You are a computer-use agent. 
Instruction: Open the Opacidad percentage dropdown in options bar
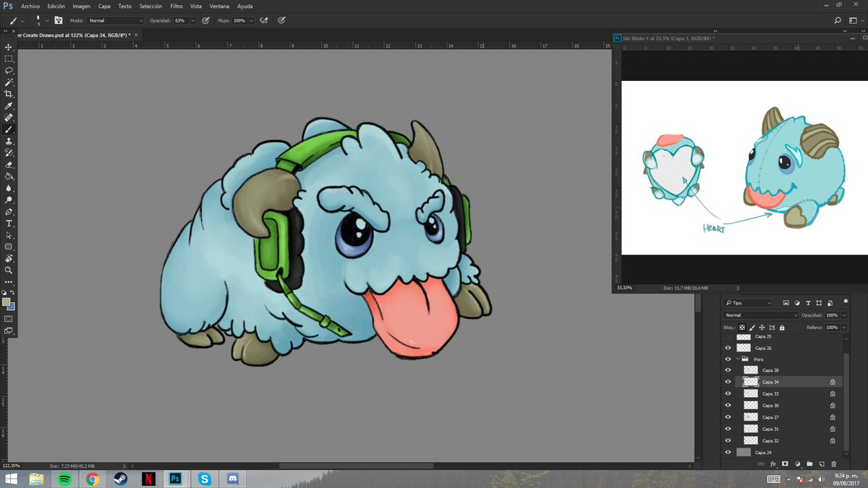tap(192, 20)
